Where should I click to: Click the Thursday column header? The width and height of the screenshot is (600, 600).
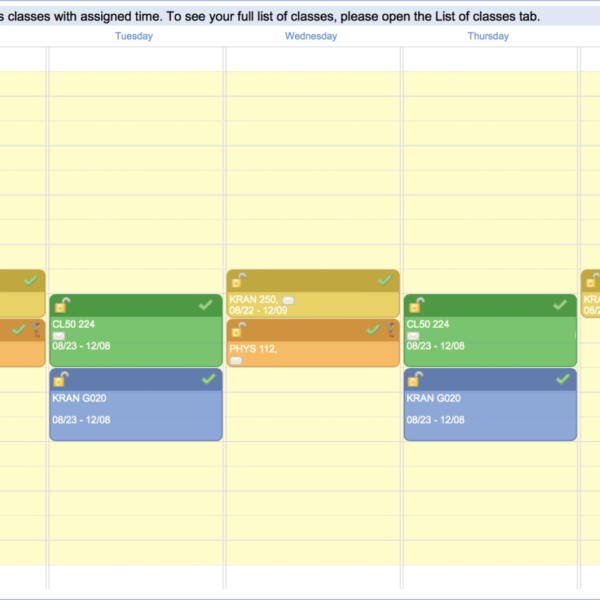488,36
